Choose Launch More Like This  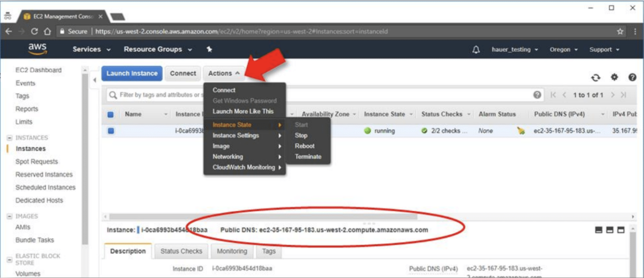pyautogui.click(x=244, y=111)
